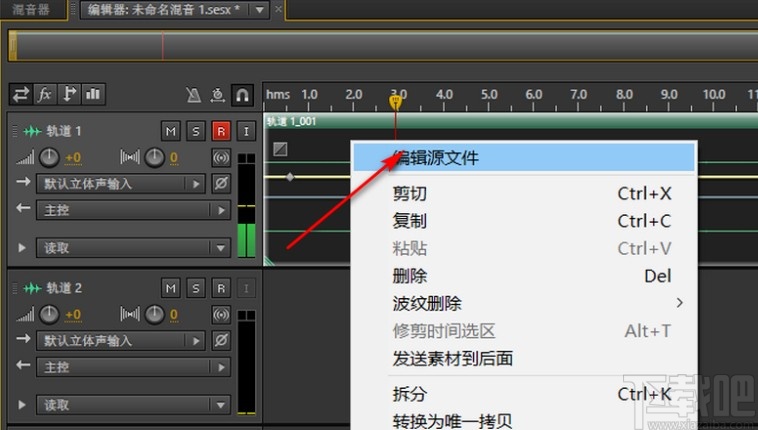758x430 pixels.
Task: Select editor tab 未命名混音 1.sesx
Action: tap(164, 9)
